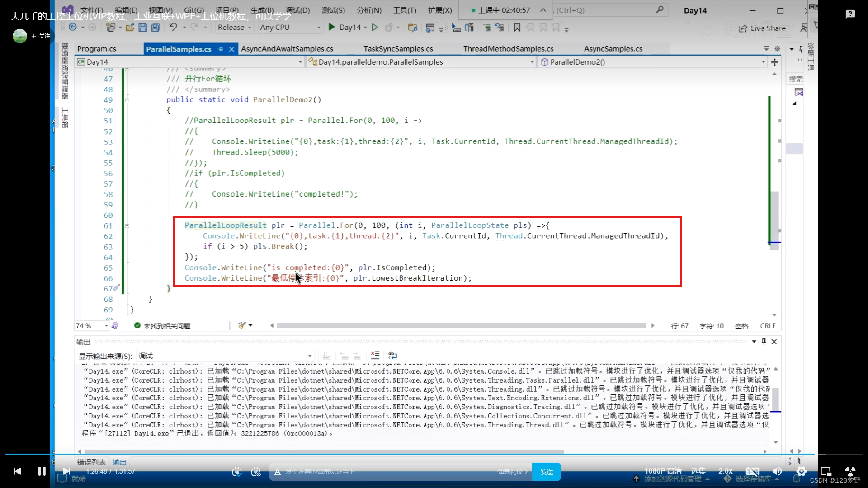The width and height of the screenshot is (868, 488).
Task: Click the Open File folder icon
Action: coord(130,28)
